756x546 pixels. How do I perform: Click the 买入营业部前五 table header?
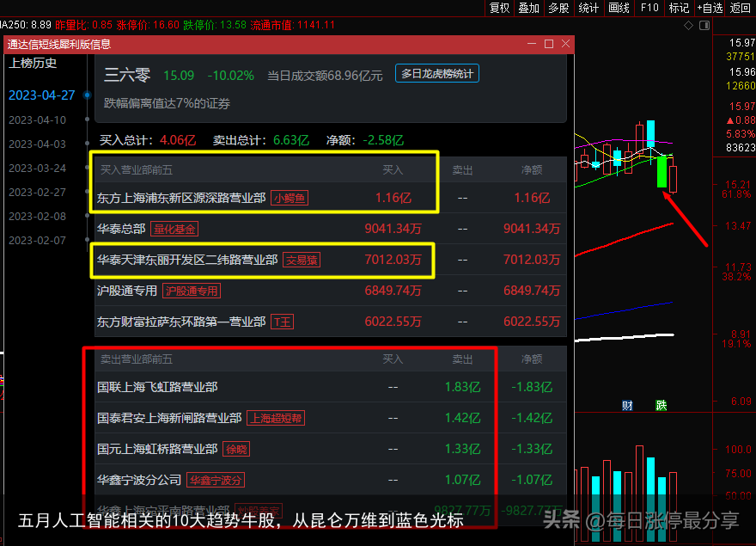point(136,170)
